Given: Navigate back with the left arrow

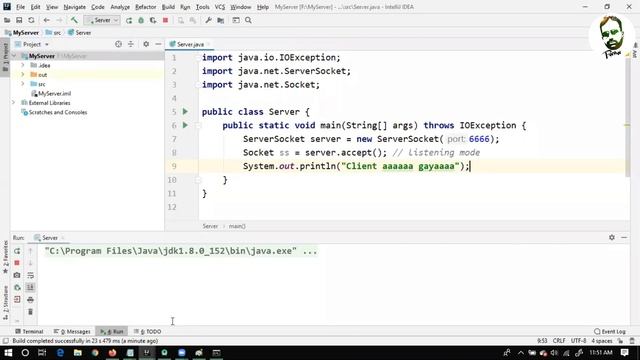Looking at the screenshot, I should (x=47, y=20).
